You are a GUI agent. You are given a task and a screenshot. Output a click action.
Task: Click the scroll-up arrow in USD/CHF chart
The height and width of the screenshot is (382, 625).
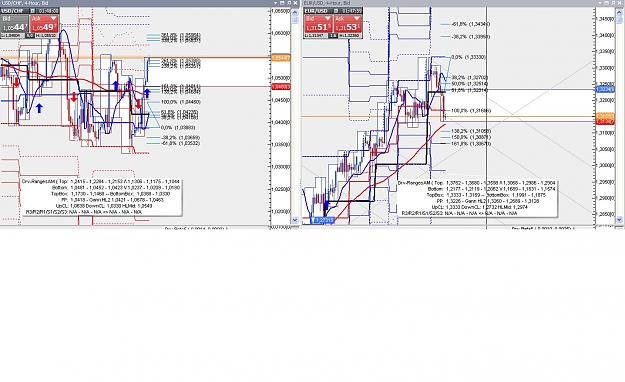pyautogui.click(x=295, y=13)
